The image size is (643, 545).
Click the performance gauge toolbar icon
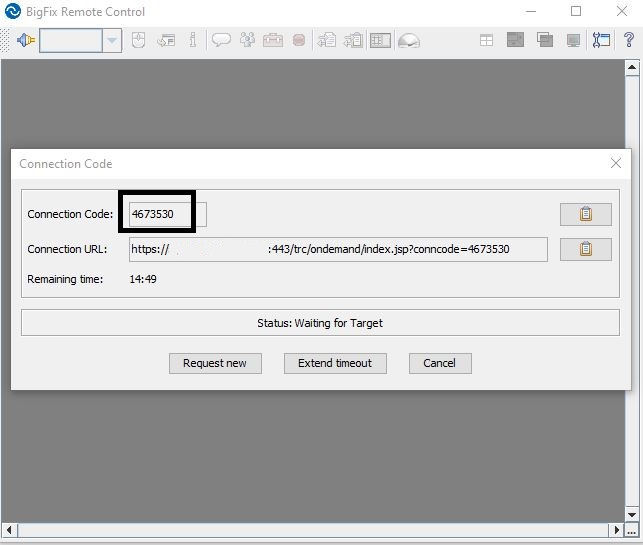point(409,40)
